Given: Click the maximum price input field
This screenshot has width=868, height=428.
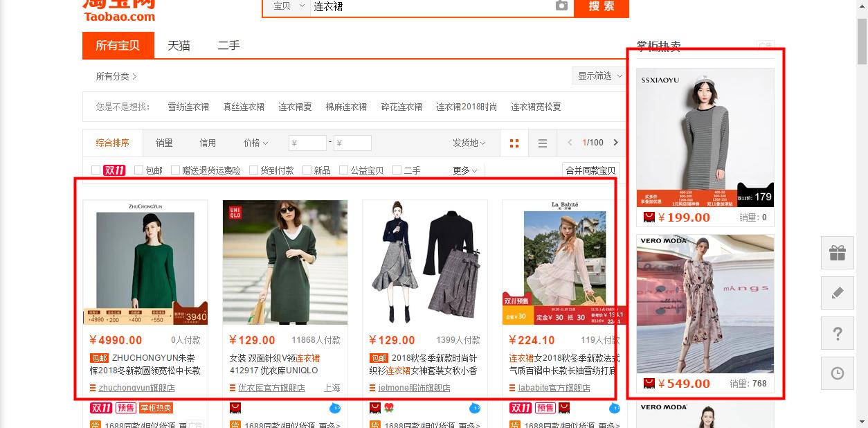Looking at the screenshot, I should pyautogui.click(x=352, y=143).
